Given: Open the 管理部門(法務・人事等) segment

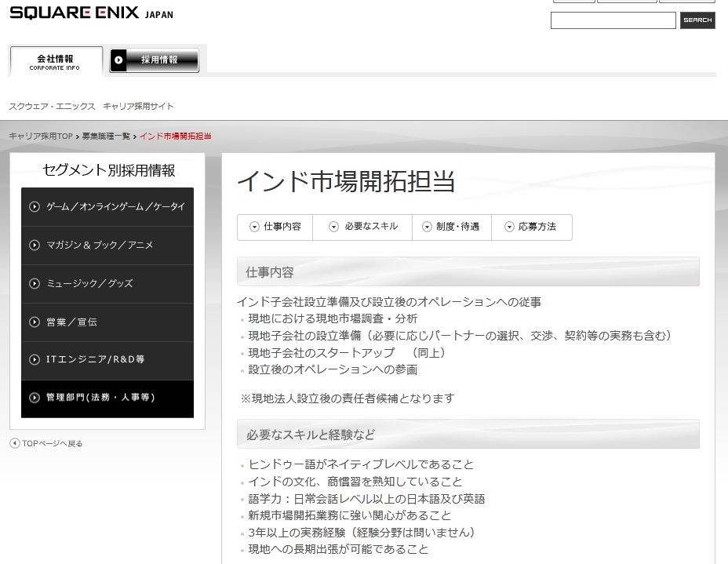Looking at the screenshot, I should pos(107,398).
